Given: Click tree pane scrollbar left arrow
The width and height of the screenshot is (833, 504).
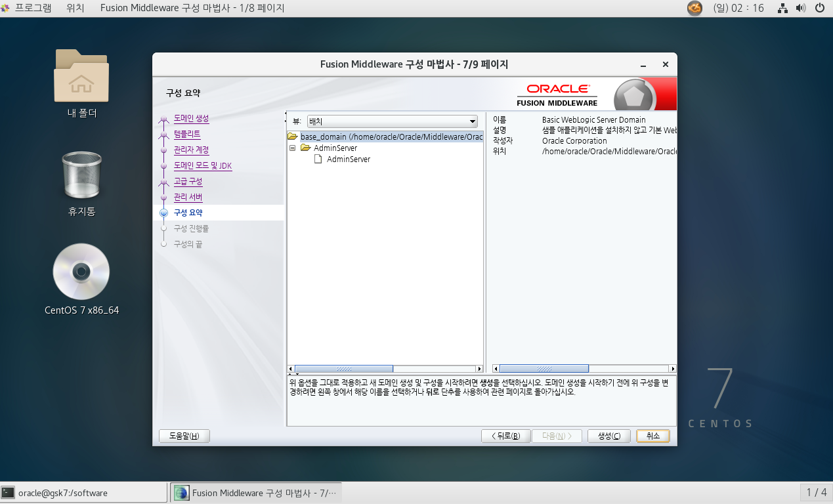Looking at the screenshot, I should tap(291, 369).
